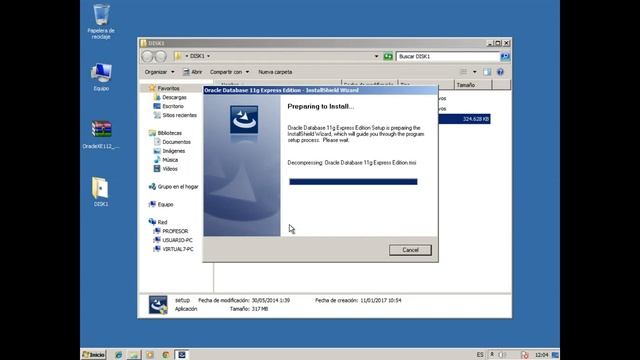640x360 pixels.
Task: Select the file row showing 324.628 KB
Action: (464, 119)
